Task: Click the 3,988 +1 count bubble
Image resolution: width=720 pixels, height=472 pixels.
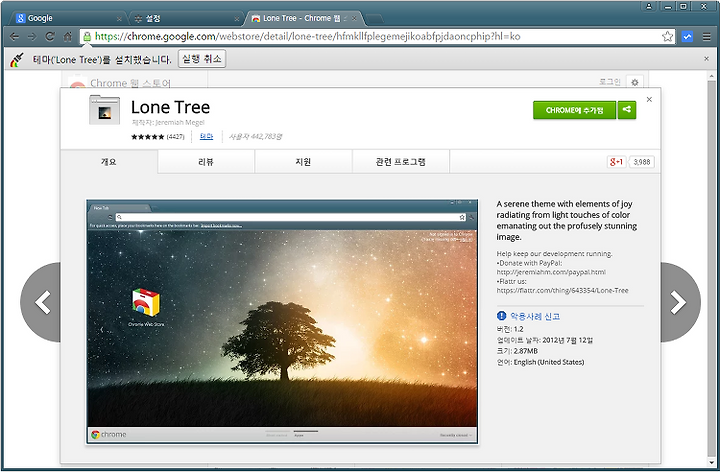Action: pyautogui.click(x=642, y=162)
